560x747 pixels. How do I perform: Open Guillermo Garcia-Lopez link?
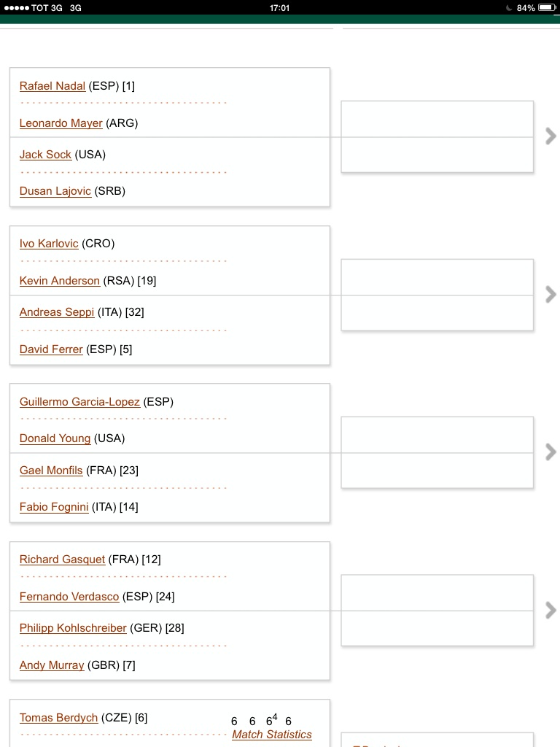(x=79, y=402)
